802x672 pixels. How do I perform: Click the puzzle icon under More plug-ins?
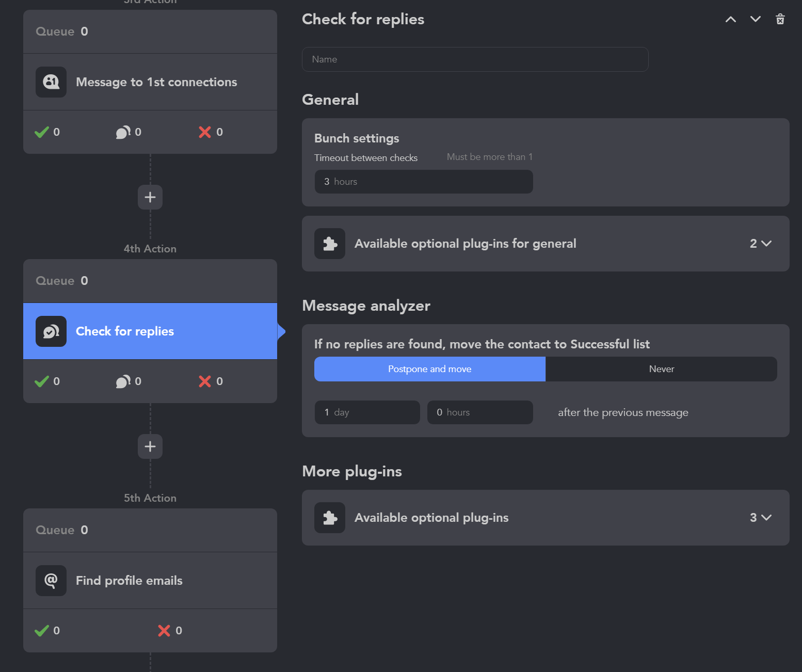(x=330, y=518)
